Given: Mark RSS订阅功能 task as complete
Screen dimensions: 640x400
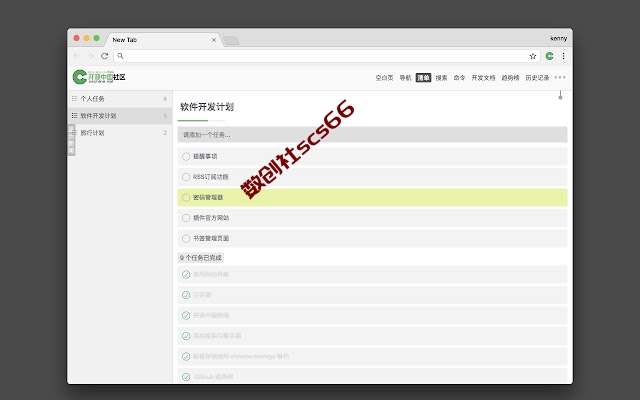Looking at the screenshot, I should (x=186, y=177).
